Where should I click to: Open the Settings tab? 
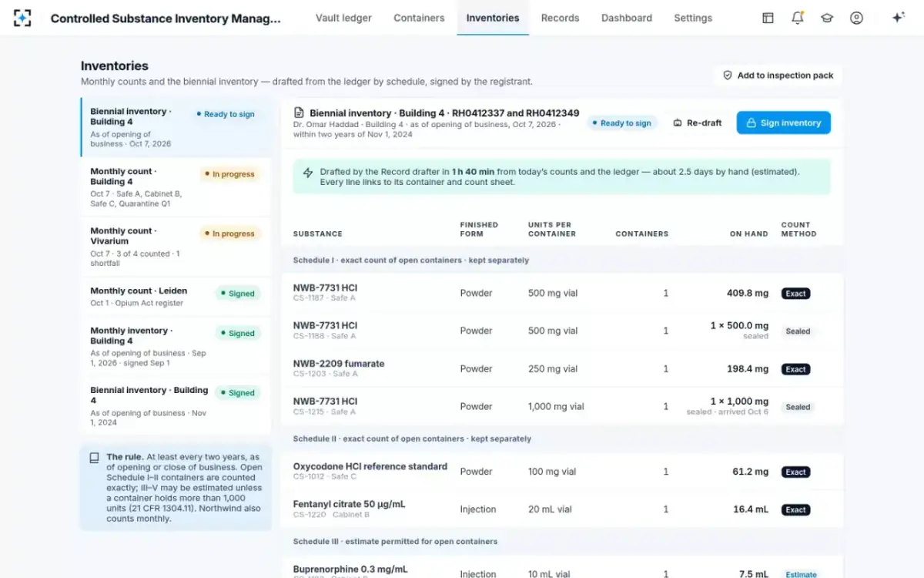point(693,18)
